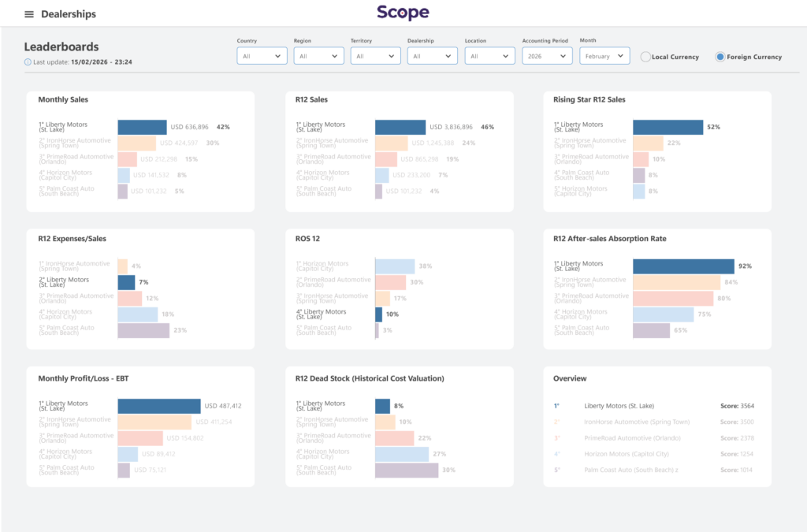Click Liberty Motors (St. Lake) Overview row
Screen dimensions: 807x532
[x=653, y=406]
